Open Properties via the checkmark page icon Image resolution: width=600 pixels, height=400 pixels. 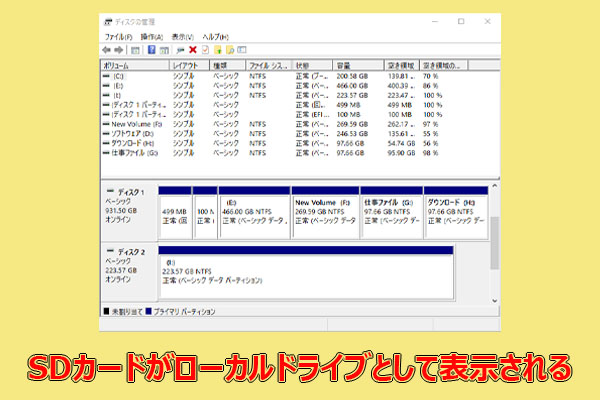tap(205, 50)
